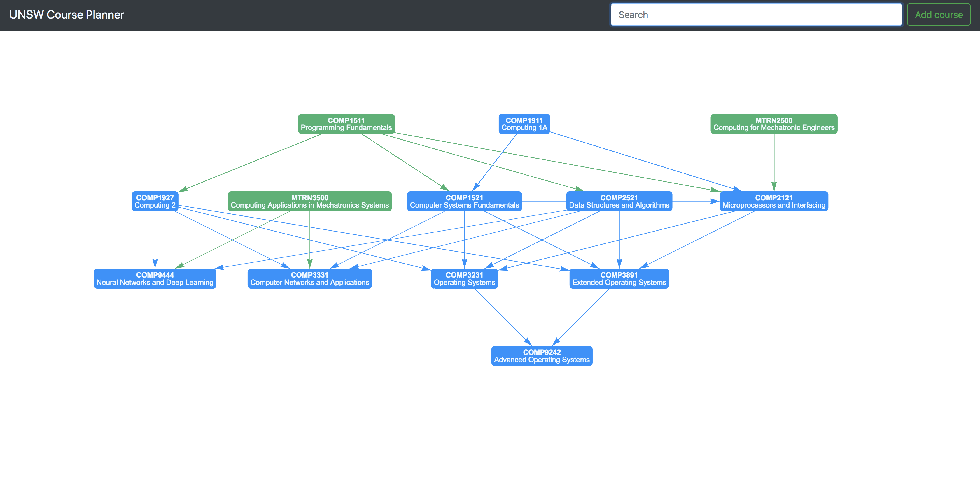
Task: Click COMP9242 Advanced Operating Systems node
Action: 541,356
